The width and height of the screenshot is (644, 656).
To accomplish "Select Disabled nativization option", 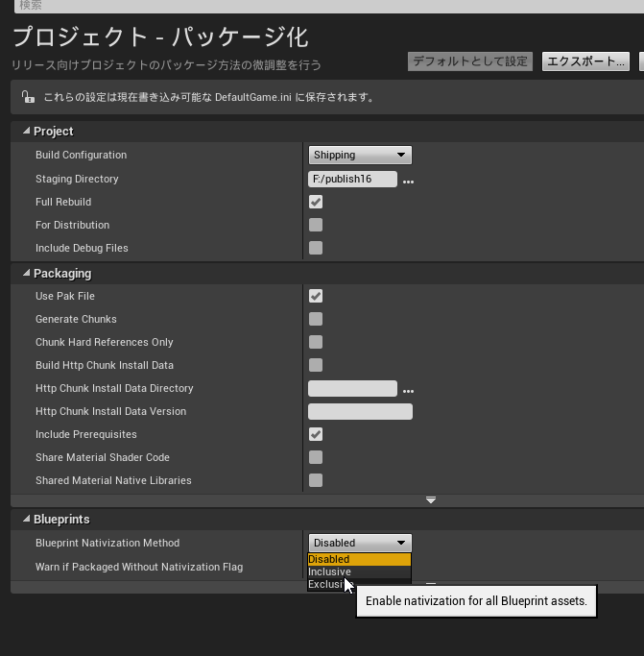I will tap(359, 559).
